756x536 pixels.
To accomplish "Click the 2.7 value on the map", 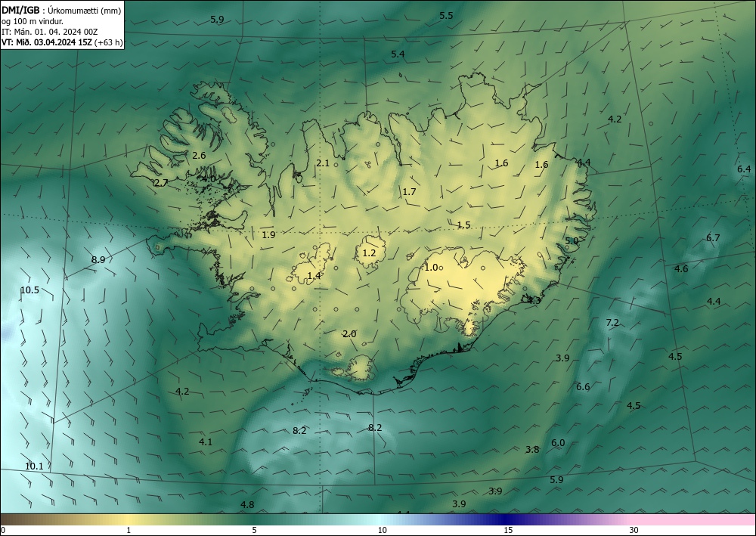I will [160, 183].
